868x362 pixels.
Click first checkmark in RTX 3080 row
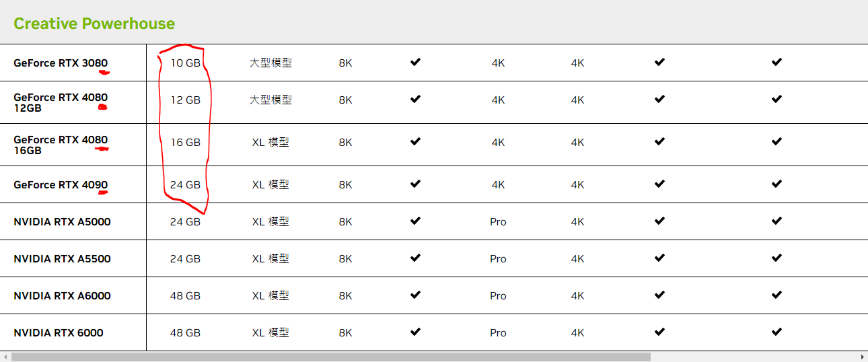[x=415, y=62]
